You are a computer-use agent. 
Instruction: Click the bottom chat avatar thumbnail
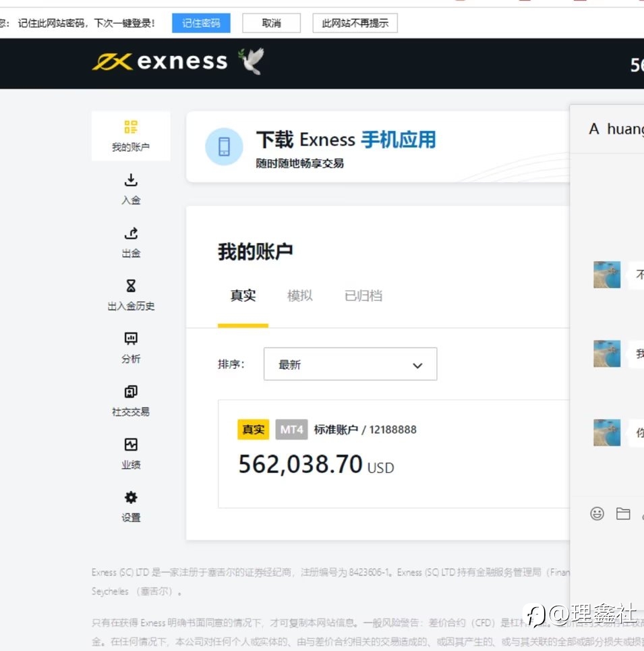pos(607,432)
